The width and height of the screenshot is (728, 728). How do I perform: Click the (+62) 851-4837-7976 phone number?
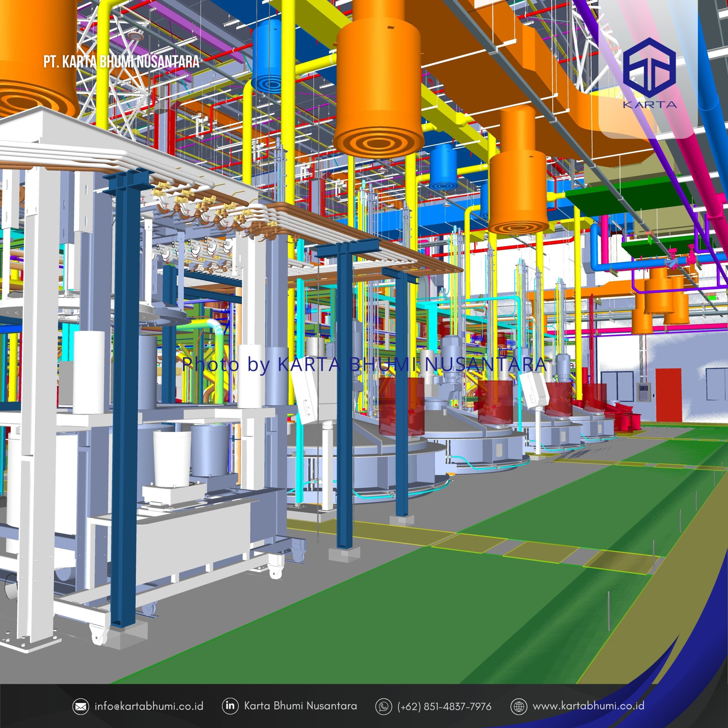(444, 706)
